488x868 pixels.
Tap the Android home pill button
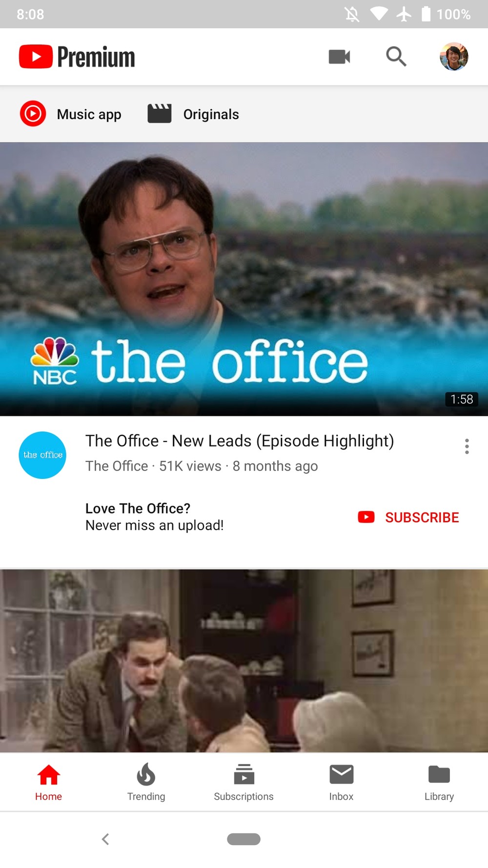click(244, 839)
